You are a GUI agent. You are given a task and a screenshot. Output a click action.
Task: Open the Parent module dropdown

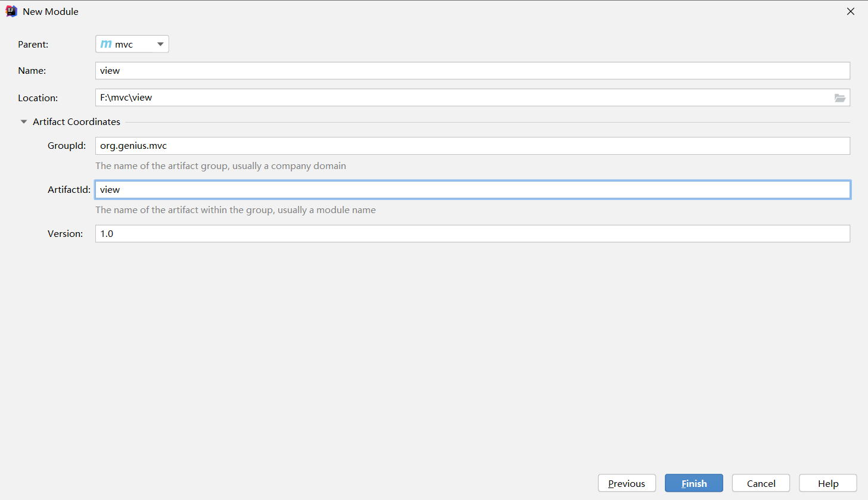click(132, 44)
